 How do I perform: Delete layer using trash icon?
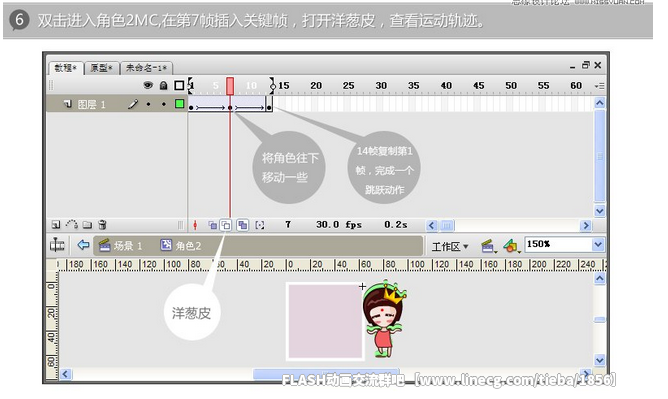102,224
